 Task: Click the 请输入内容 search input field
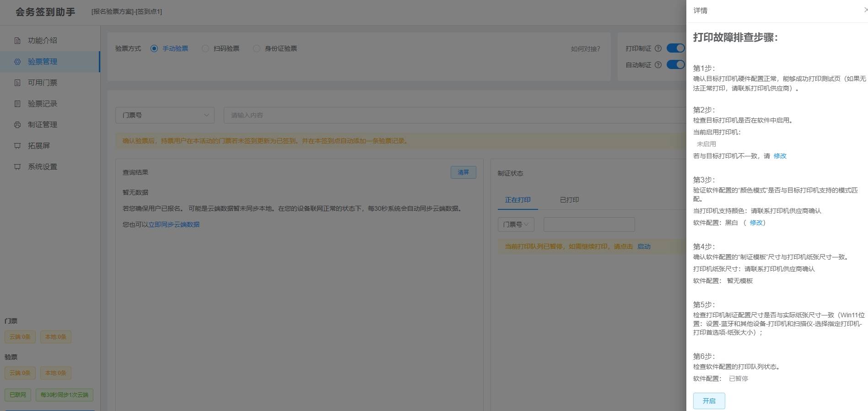pos(453,115)
